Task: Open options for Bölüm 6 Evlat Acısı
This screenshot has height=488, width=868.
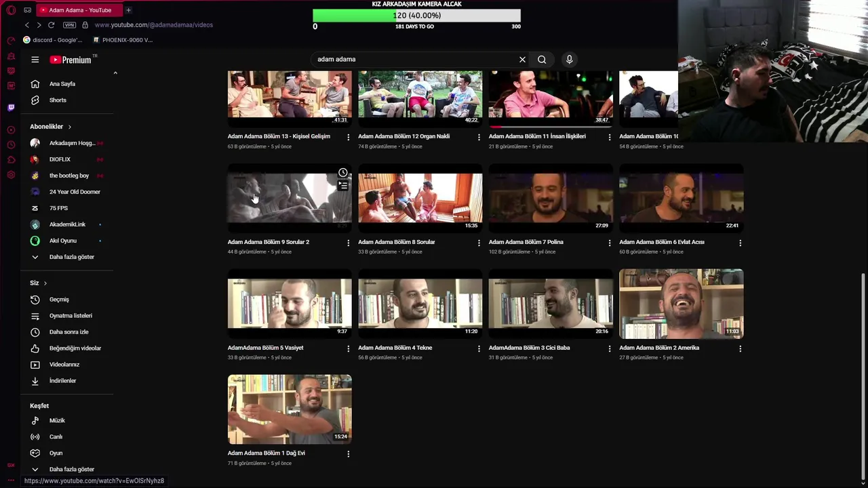Action: [x=740, y=243]
